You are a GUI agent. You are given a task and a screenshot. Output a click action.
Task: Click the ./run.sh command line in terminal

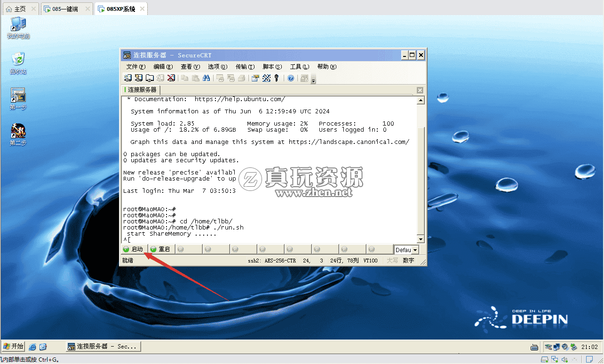coord(183,228)
